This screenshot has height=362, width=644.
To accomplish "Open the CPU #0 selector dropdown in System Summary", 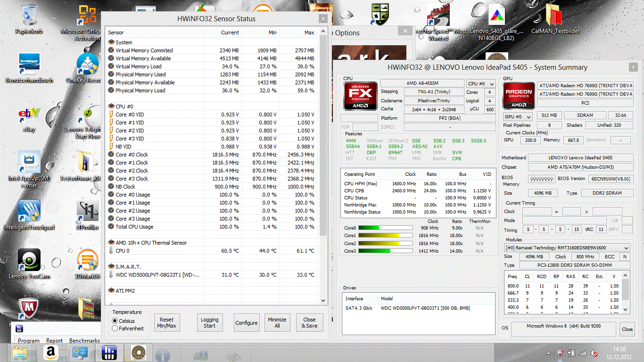I will coord(480,83).
